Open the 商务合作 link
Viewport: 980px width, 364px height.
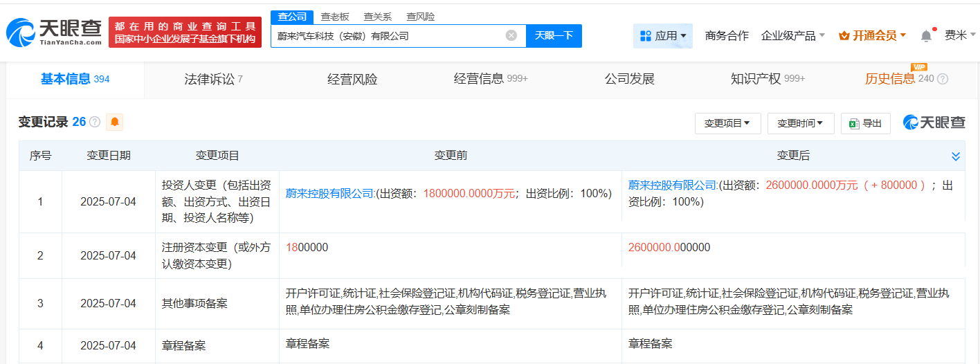(727, 35)
